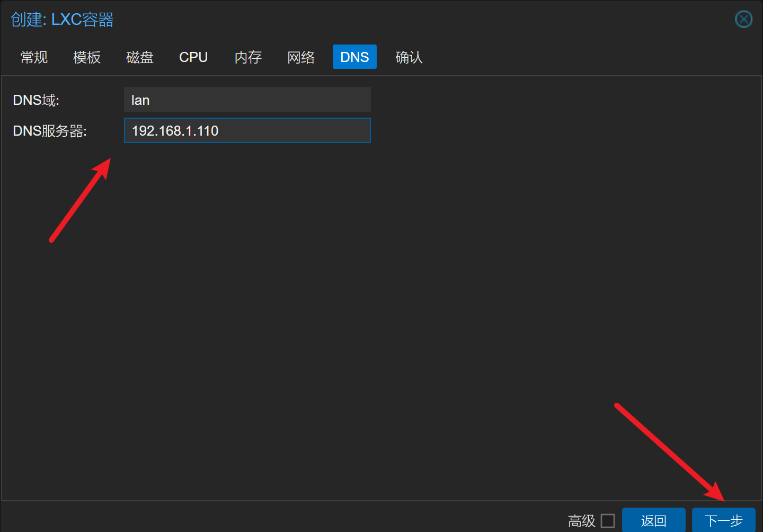Viewport: 763px width, 532px height.
Task: Open the 模板 tab
Action: pyautogui.click(x=87, y=57)
